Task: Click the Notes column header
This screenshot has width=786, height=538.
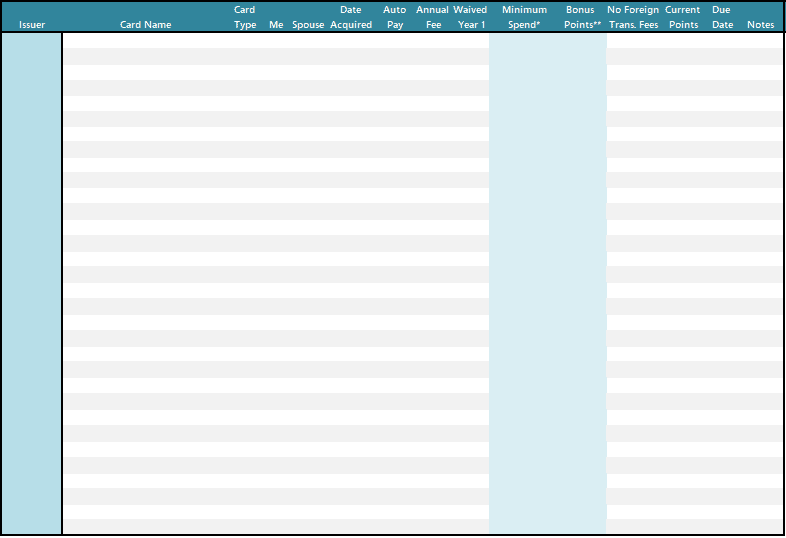Action: point(760,25)
